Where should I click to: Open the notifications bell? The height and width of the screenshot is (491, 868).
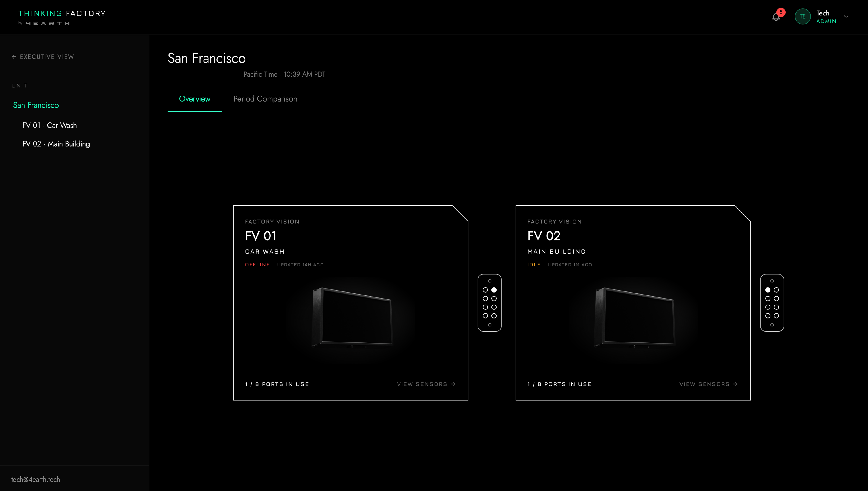tap(776, 17)
